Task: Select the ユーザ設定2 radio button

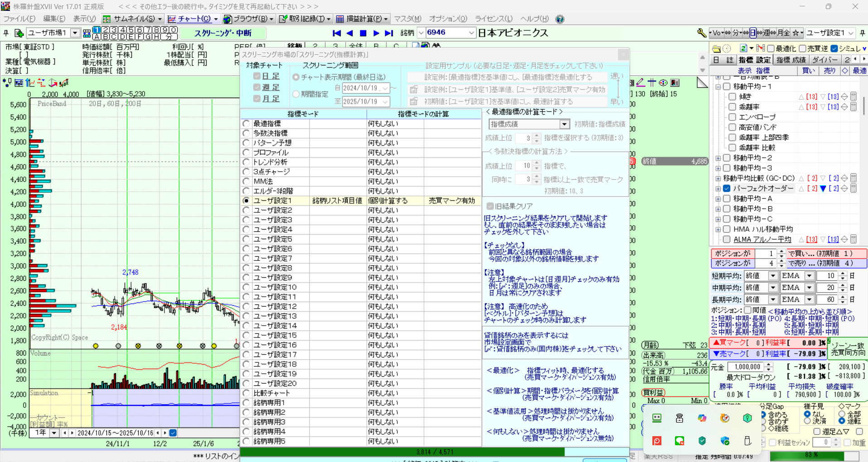Action: click(246, 210)
